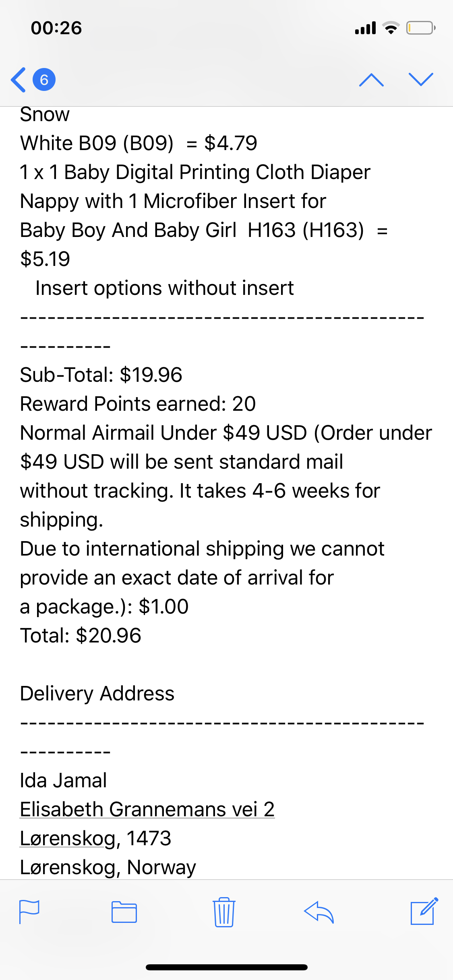Tap the home indicator bar
Screen dimensions: 453x980
227,967
